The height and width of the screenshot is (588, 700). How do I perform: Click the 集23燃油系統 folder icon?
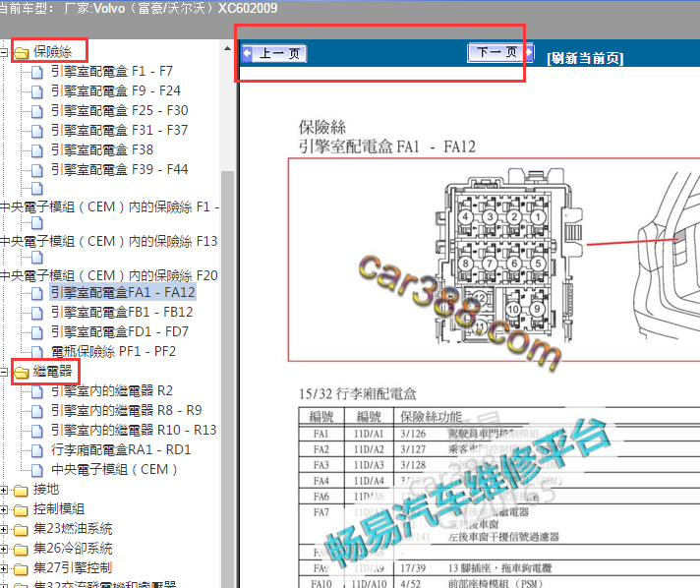point(21,530)
